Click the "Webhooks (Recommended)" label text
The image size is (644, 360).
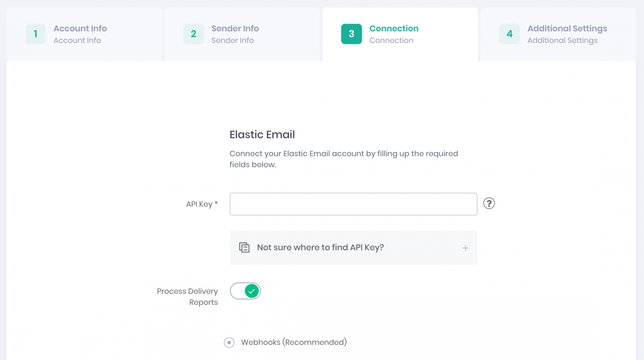294,342
